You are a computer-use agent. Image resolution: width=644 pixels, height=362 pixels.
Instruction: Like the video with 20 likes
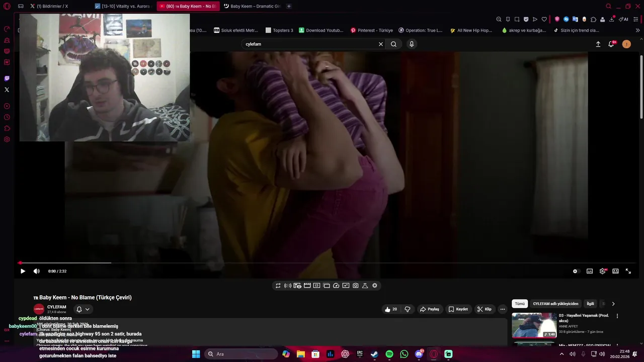coord(391,309)
